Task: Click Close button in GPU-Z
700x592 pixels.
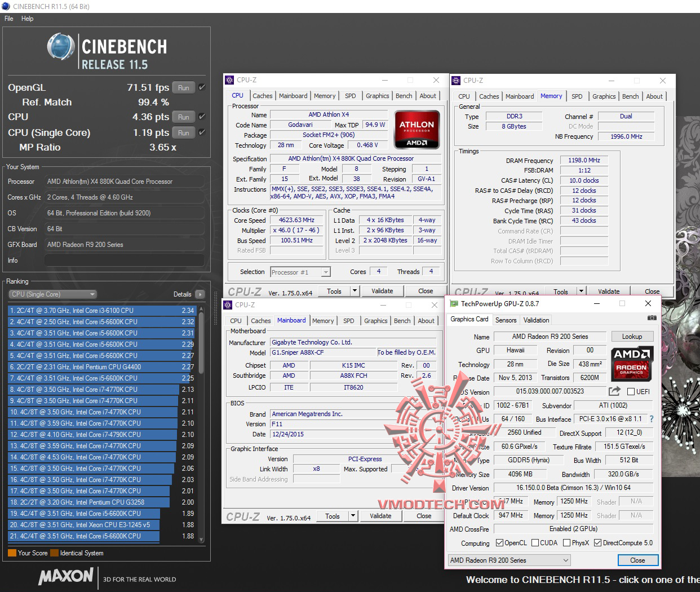Action: tap(637, 560)
